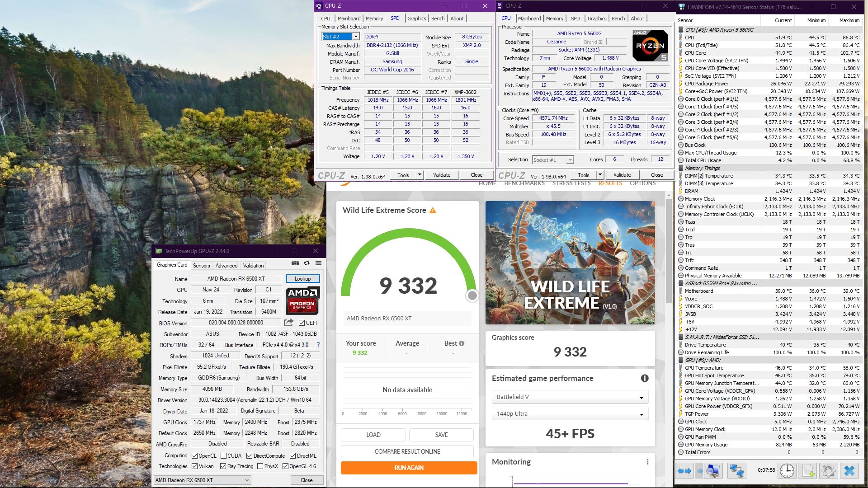Image resolution: width=868 pixels, height=488 pixels.
Task: Click info icon next to Best
Action: pos(462,343)
